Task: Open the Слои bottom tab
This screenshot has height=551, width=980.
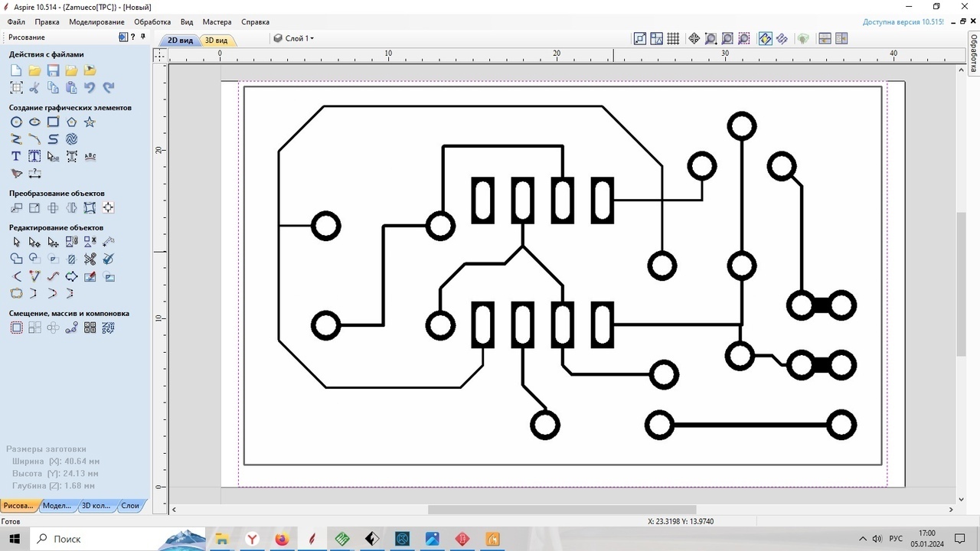Action: (130, 505)
